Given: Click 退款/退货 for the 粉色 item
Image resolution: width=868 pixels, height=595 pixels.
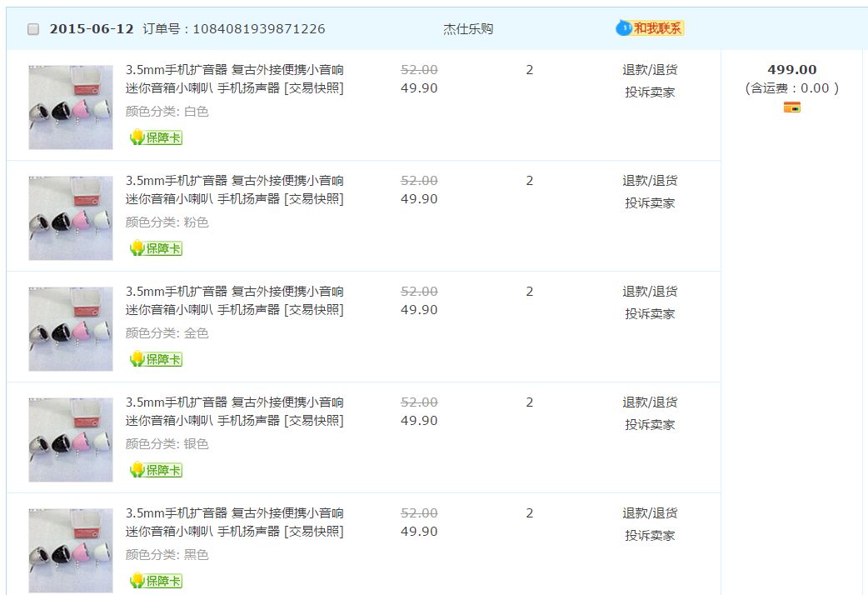Looking at the screenshot, I should 650,181.
